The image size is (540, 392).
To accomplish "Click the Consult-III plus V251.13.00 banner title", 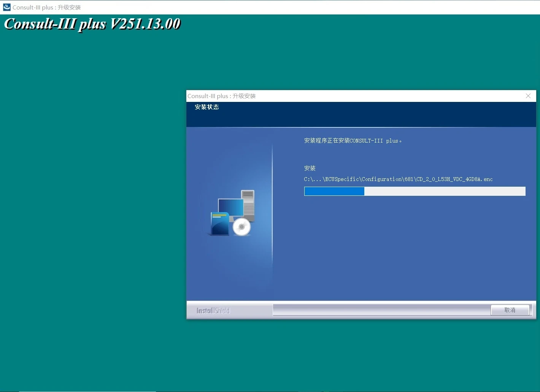I will 92,24.
